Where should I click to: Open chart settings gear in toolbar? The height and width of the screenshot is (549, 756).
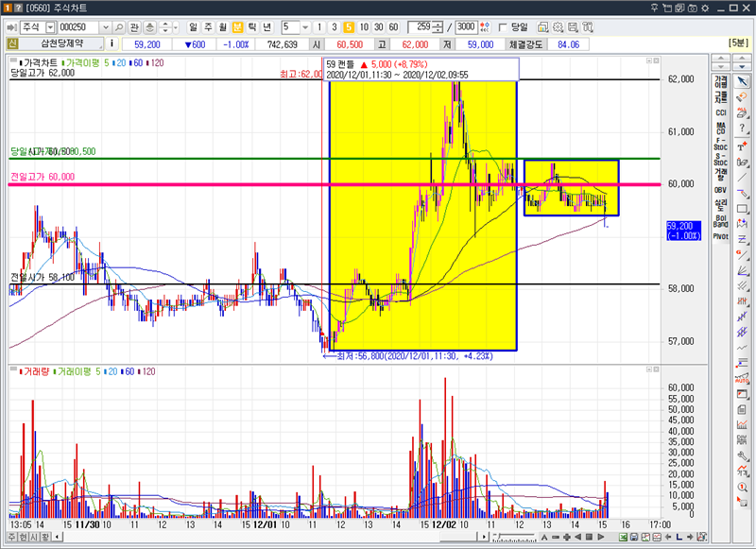click(x=558, y=27)
